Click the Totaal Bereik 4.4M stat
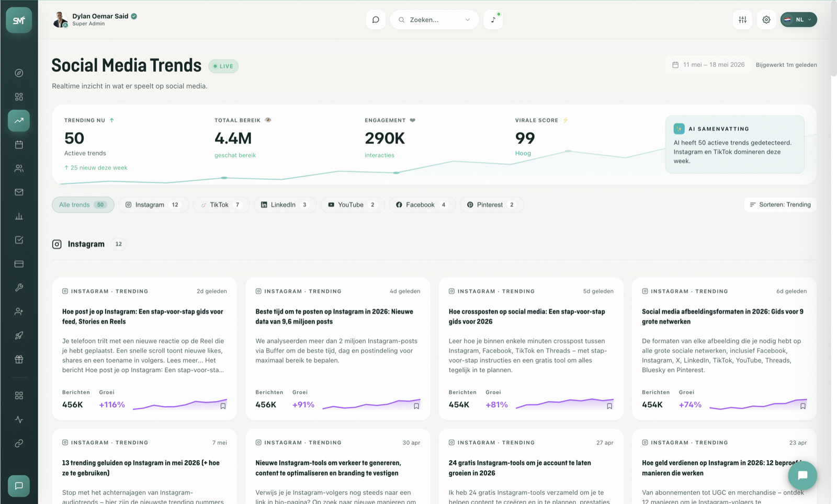This screenshot has height=504, width=837. click(x=233, y=138)
